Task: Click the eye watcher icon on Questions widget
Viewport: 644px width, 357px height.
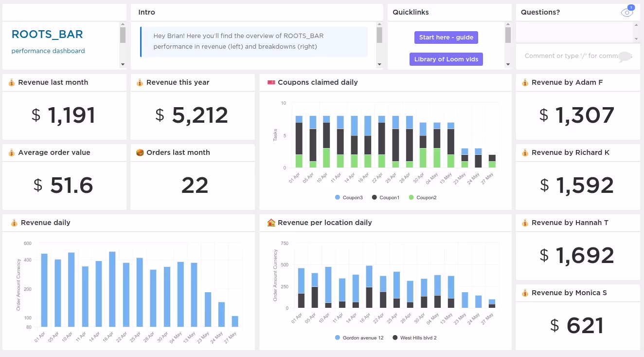Action: pos(627,12)
